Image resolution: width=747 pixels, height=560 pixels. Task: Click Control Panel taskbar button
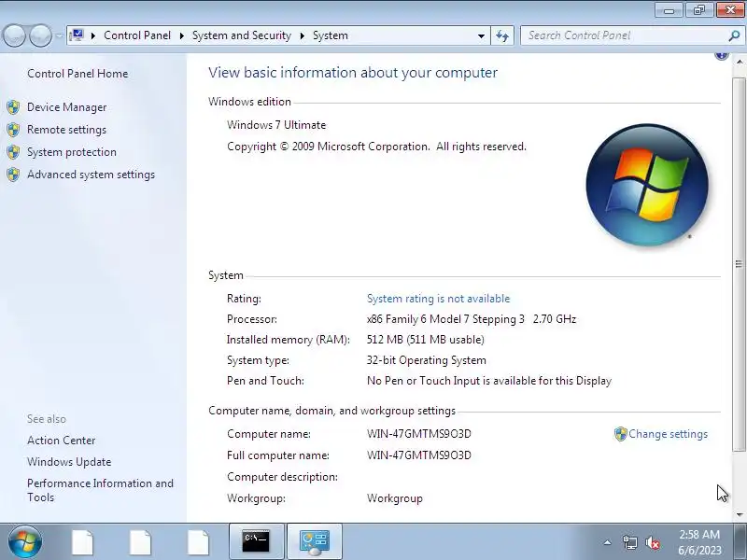point(315,542)
